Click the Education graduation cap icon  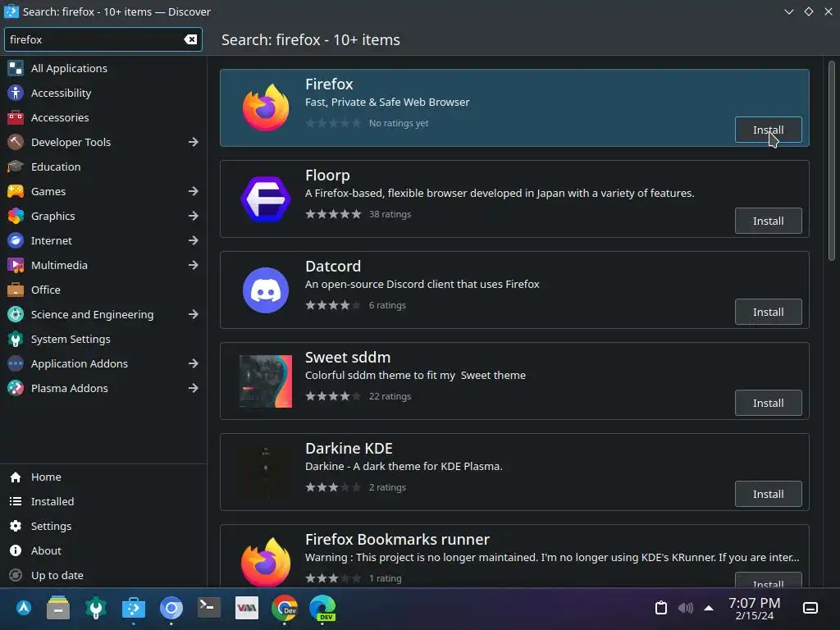[16, 167]
